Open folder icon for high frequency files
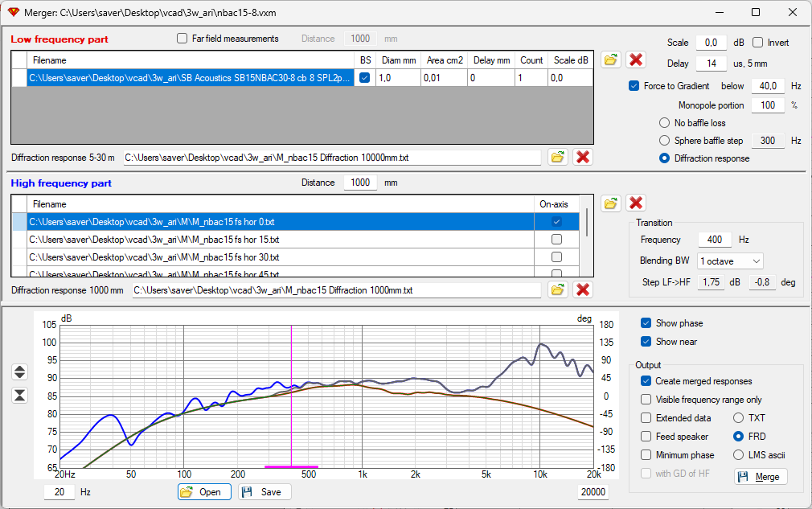 click(x=611, y=203)
